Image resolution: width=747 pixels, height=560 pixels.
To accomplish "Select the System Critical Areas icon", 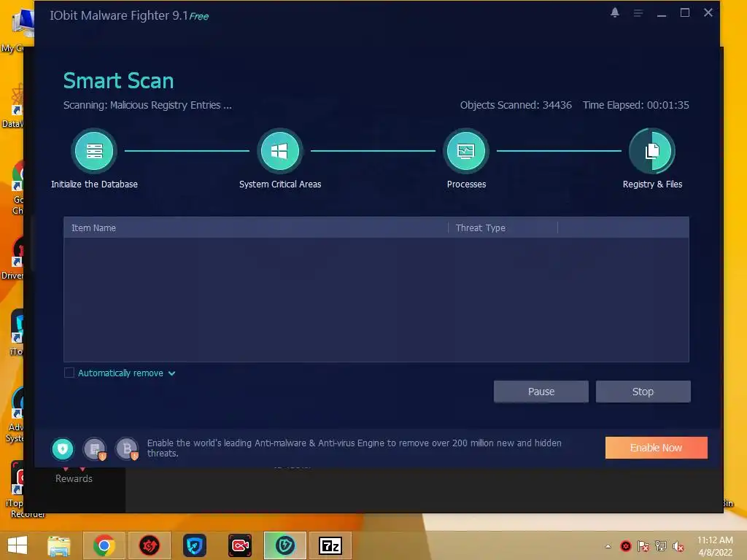I will point(279,152).
